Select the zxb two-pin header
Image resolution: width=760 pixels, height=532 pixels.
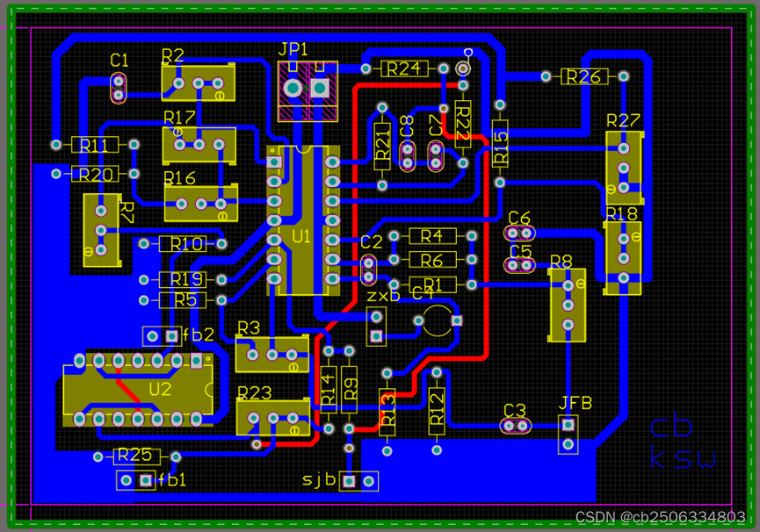(x=377, y=327)
